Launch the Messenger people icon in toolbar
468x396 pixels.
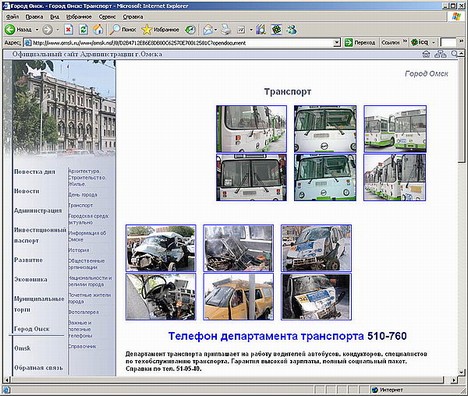(x=292, y=30)
